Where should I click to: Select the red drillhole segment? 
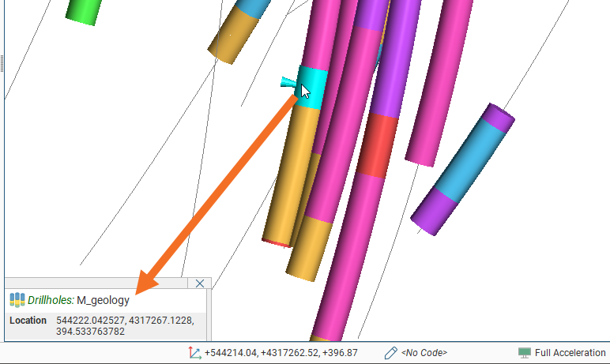click(377, 146)
